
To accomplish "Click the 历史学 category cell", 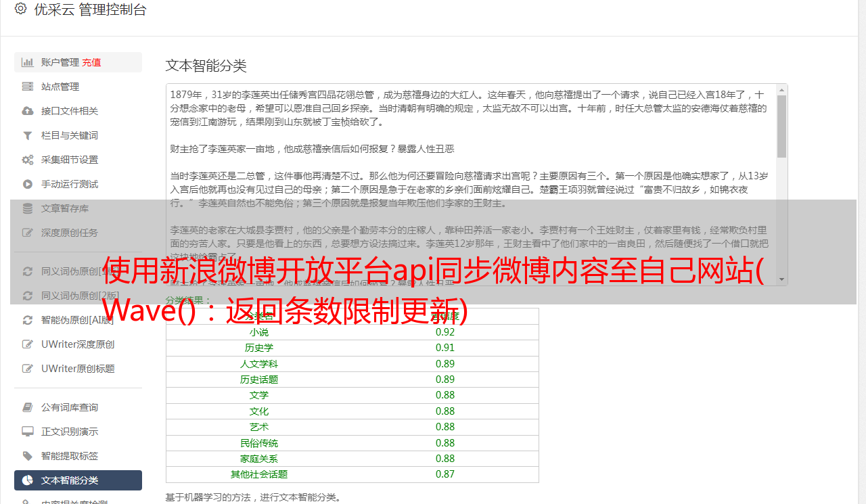I will pyautogui.click(x=259, y=348).
